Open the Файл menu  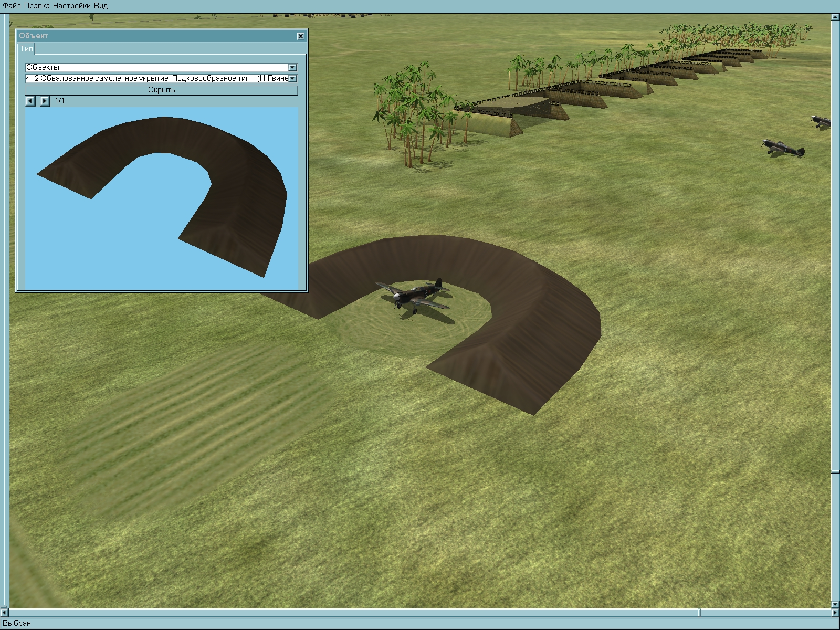coord(12,6)
